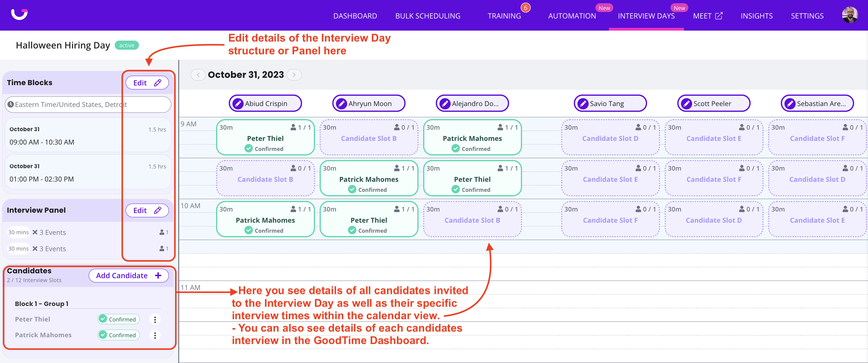Click pencil icon next to Ahryun Moon
This screenshot has width=868, height=363.
(x=341, y=104)
